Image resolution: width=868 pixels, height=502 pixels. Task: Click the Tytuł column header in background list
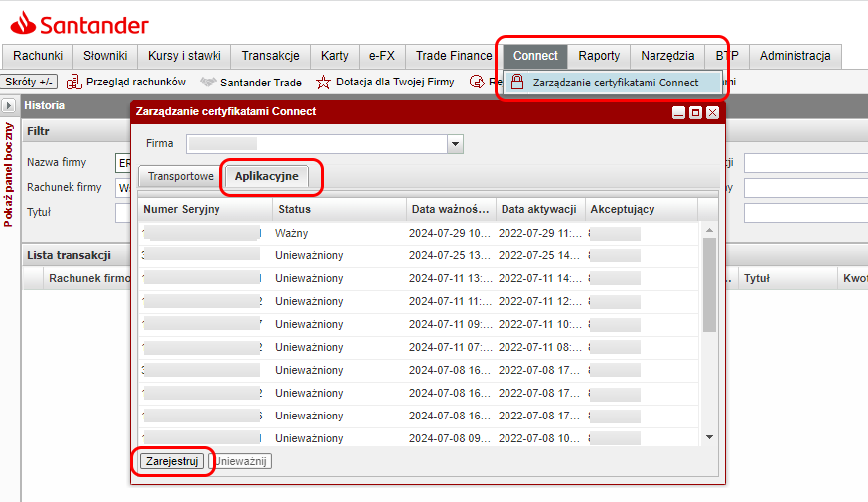tap(787, 278)
